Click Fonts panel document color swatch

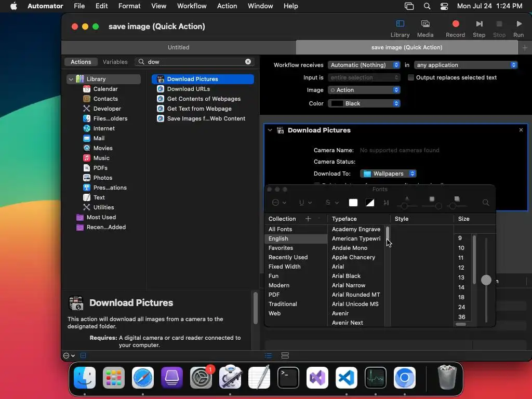pyautogui.click(x=370, y=203)
